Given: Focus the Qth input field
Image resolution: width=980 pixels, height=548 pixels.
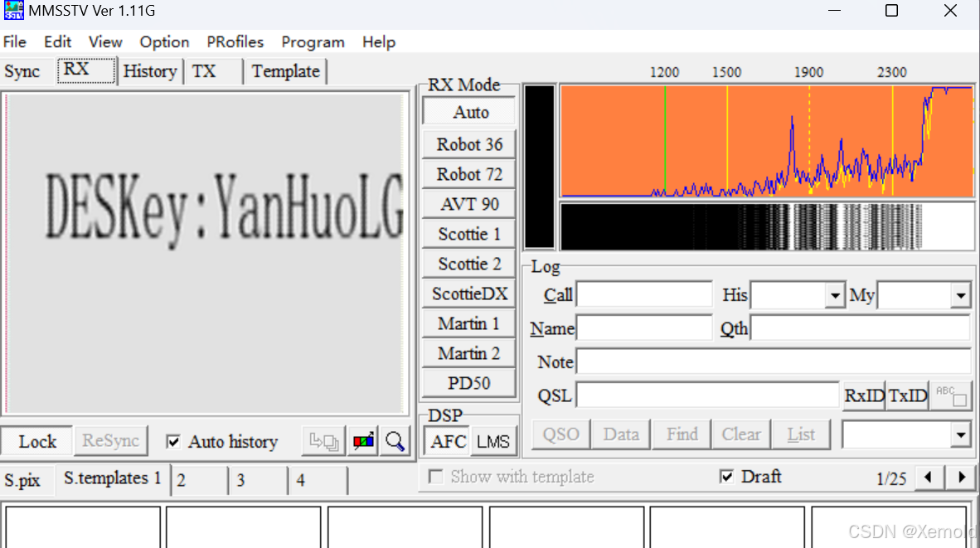Looking at the screenshot, I should (861, 328).
